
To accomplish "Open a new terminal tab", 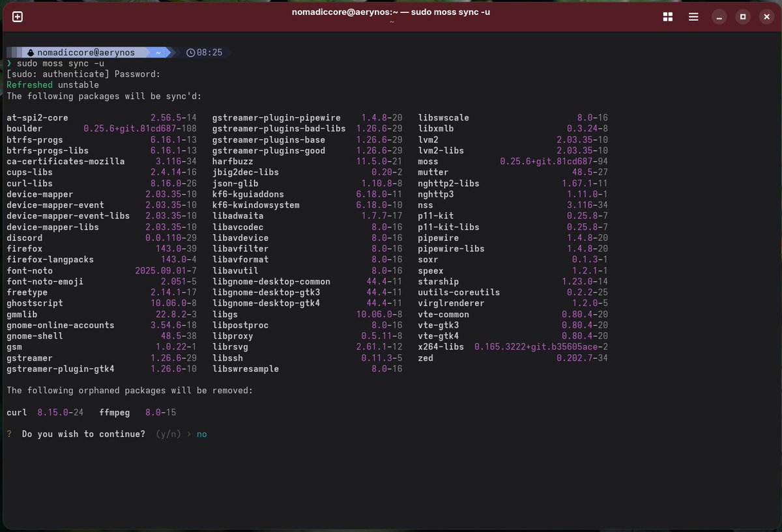I will point(18,16).
